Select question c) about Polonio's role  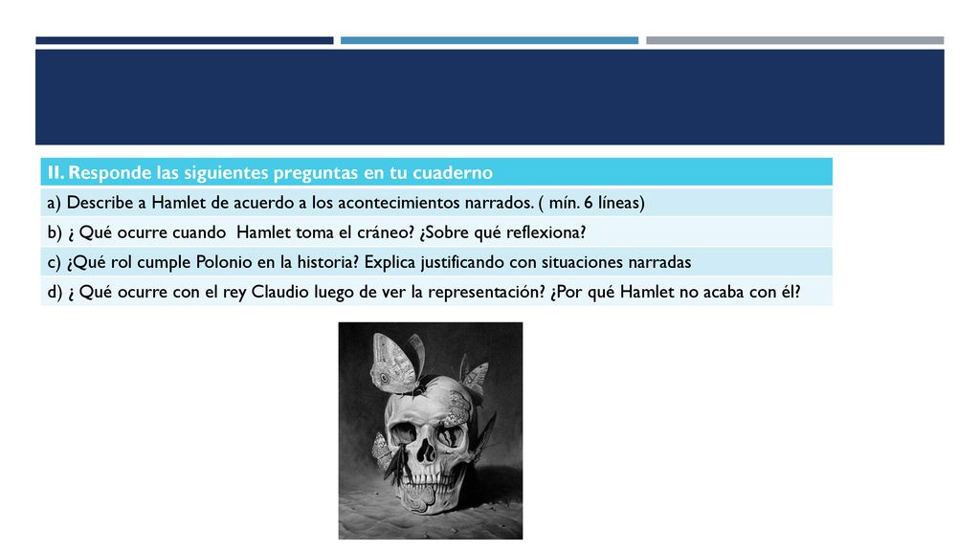point(436,262)
